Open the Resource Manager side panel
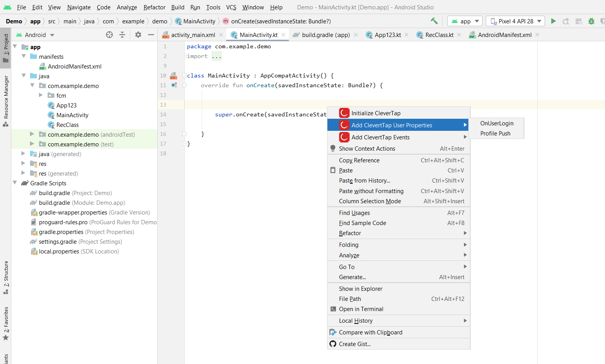The image size is (605, 364). click(x=6, y=101)
